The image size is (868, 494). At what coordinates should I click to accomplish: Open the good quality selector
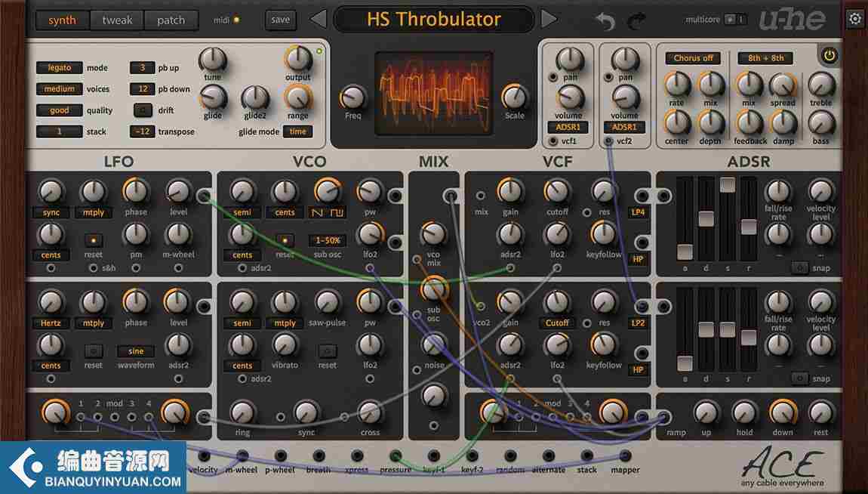coord(59,110)
